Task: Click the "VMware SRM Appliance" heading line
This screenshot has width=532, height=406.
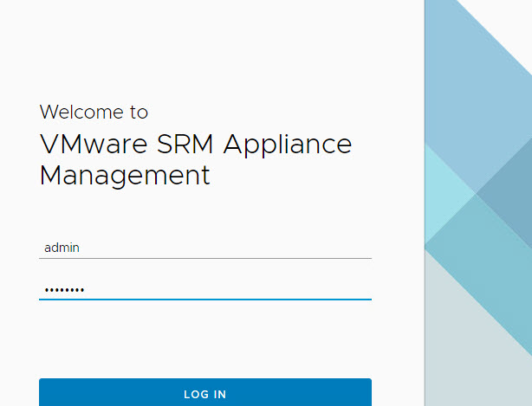Action: (x=196, y=144)
